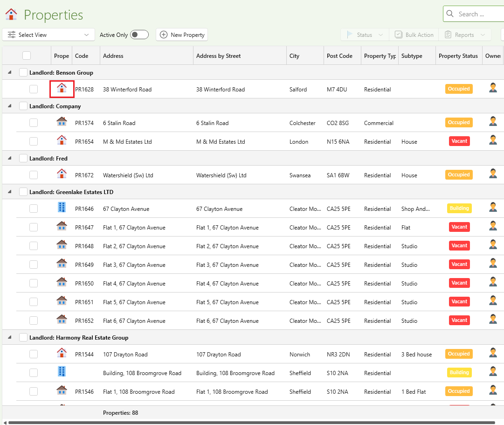Click house icon for PR1654 row
Image resolution: width=504 pixels, height=425 pixels.
[62, 140]
